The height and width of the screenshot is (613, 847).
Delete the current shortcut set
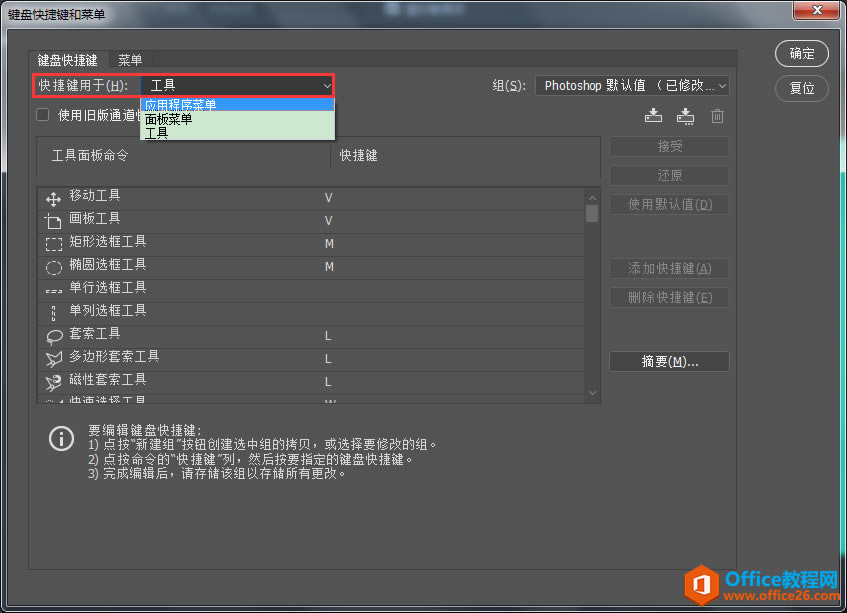tap(717, 116)
